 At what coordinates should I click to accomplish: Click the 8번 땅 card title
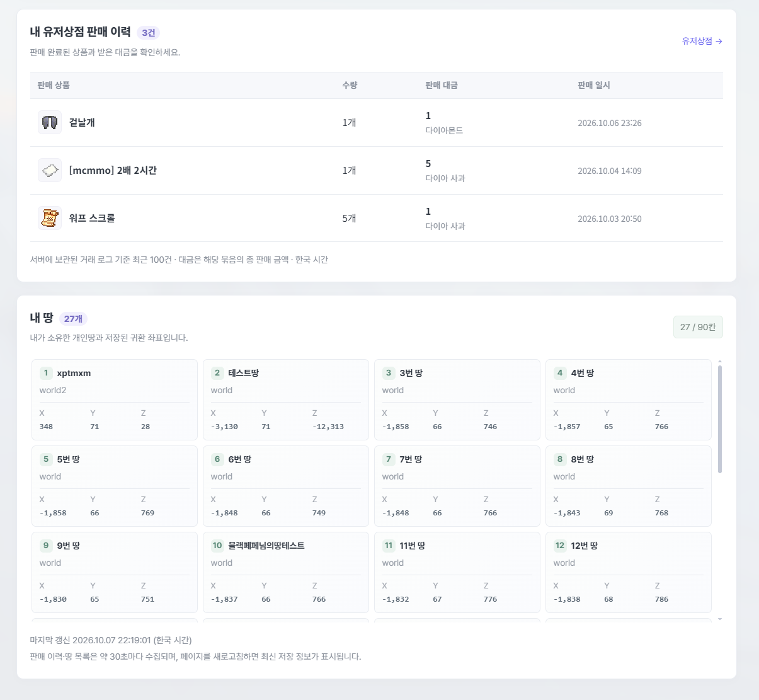[x=582, y=459]
